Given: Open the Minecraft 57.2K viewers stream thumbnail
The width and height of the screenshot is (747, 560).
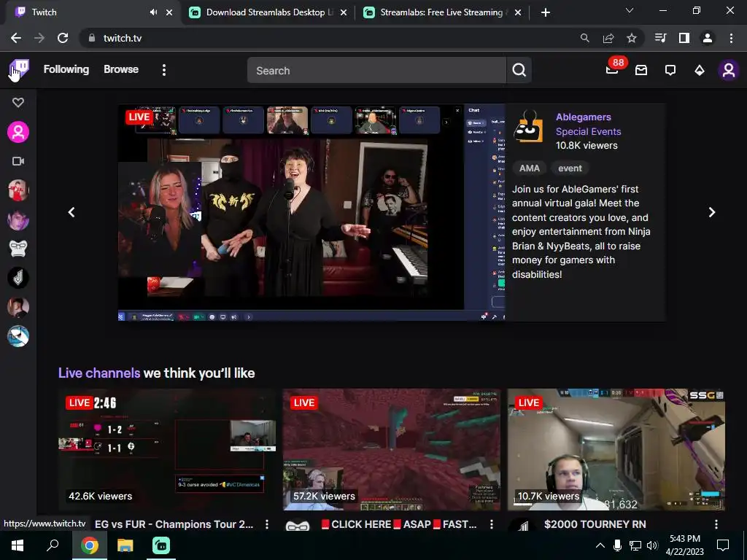Looking at the screenshot, I should coord(392,449).
